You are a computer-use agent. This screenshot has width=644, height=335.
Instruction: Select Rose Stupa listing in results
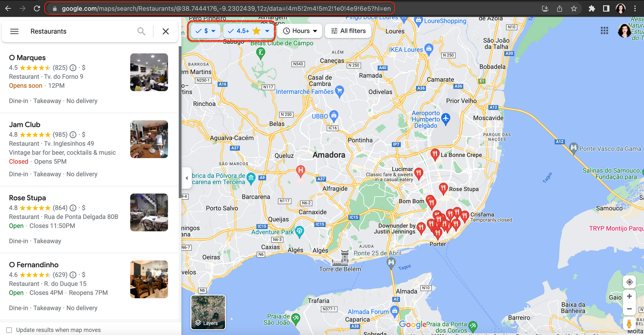89,220
